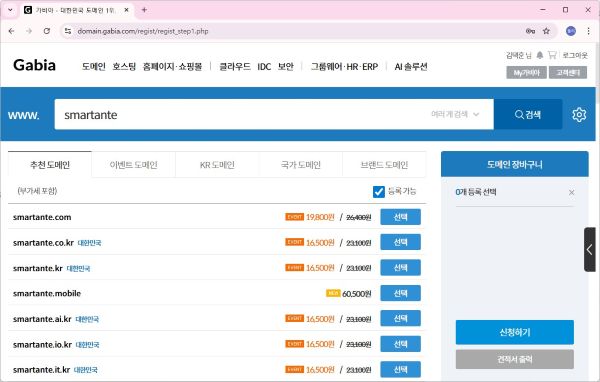Image resolution: width=600 pixels, height=382 pixels.
Task: Bookmark this page with the star icon
Action: tap(546, 31)
